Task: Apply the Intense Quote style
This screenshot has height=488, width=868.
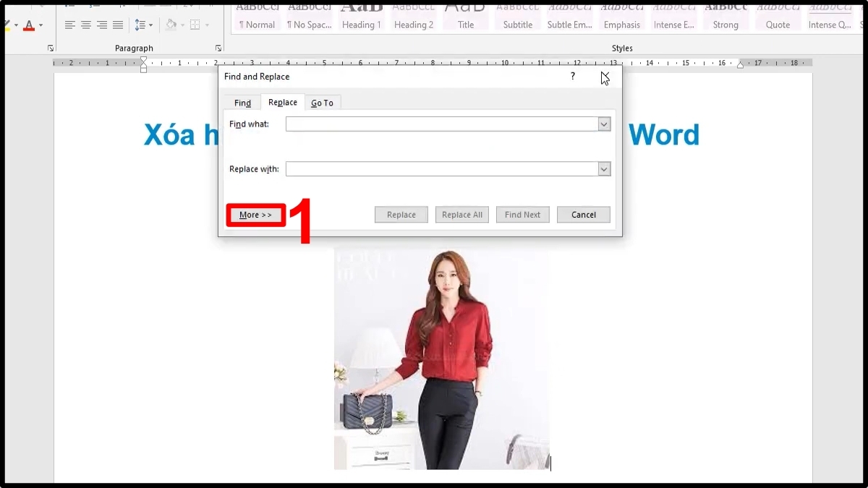Action: (x=830, y=17)
